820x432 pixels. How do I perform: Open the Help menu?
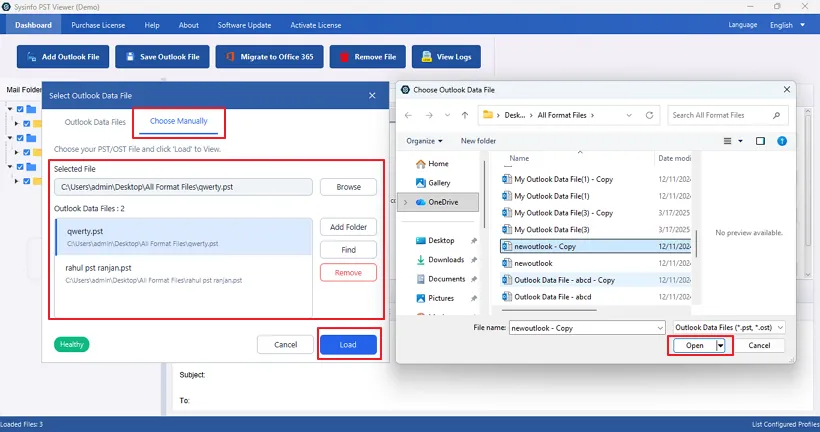click(x=152, y=25)
